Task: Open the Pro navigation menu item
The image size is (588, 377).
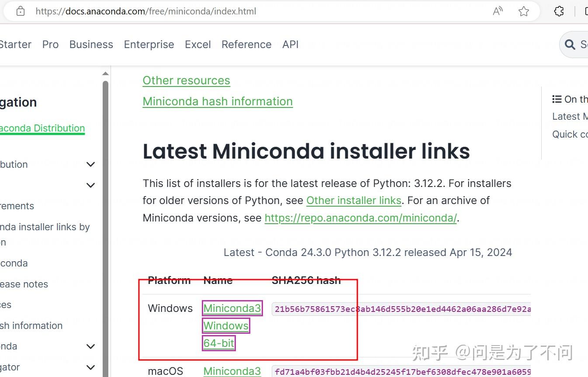Action: [50, 44]
